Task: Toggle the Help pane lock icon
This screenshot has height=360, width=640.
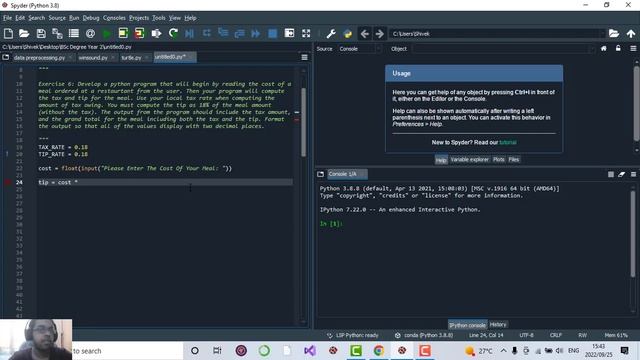Action: coord(618,49)
